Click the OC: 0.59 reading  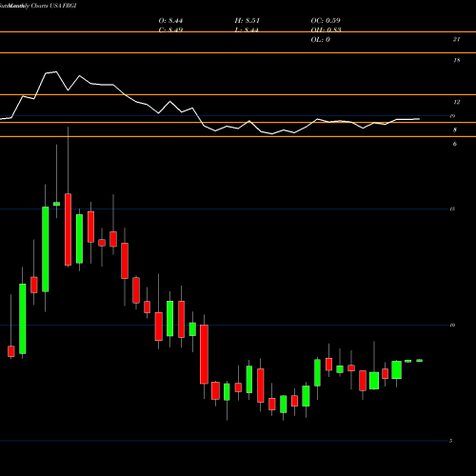[326, 21]
